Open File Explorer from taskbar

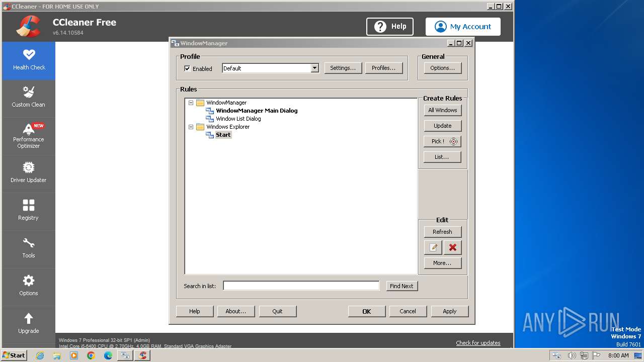click(57, 355)
